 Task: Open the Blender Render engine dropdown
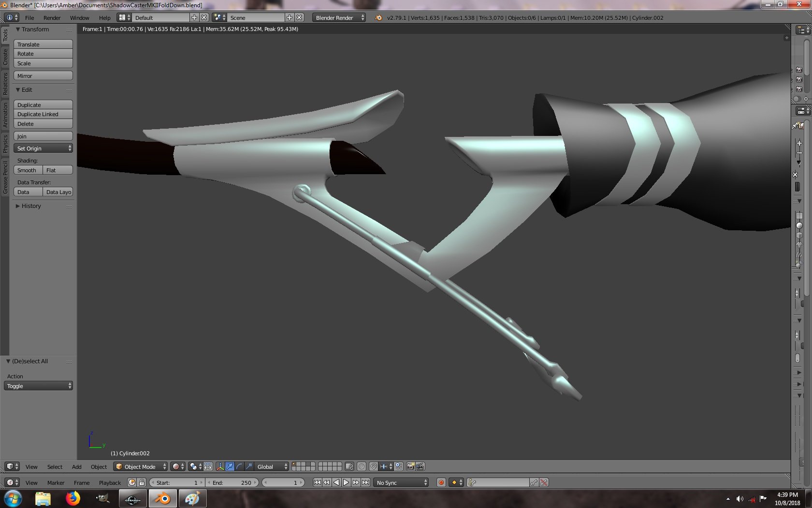coord(339,17)
